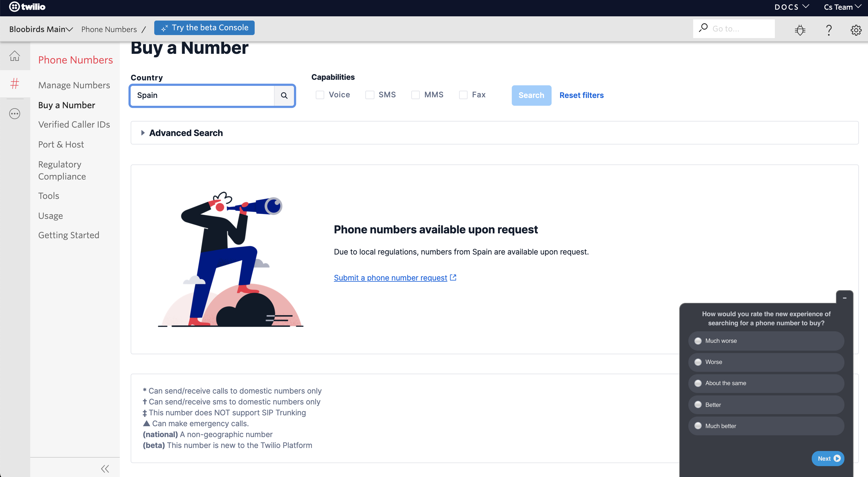Open the debugger bug icon
The height and width of the screenshot is (477, 868).
point(800,30)
